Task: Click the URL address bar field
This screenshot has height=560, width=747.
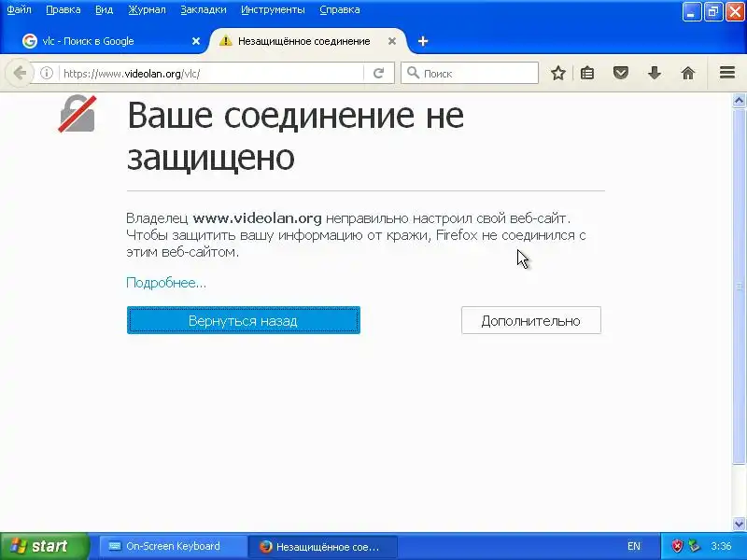Action: (212, 74)
